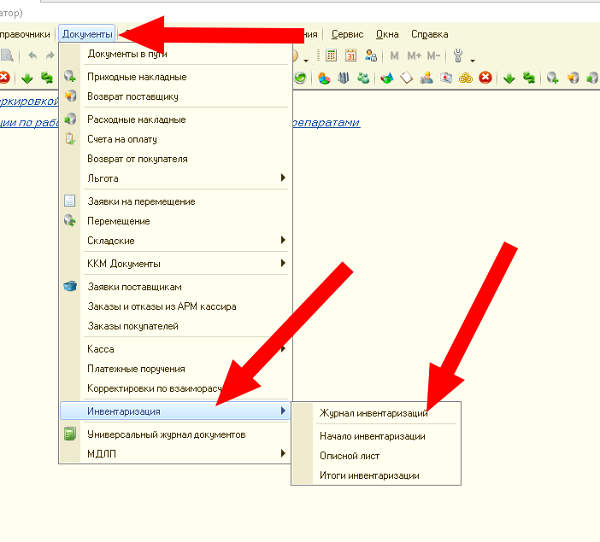Click the M+ memory button

(414, 56)
